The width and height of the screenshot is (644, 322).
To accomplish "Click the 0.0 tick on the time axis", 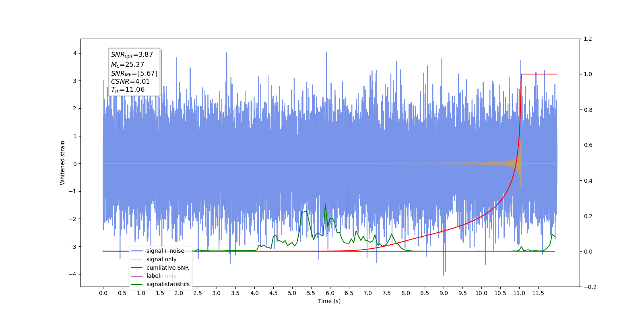I will point(103,293).
